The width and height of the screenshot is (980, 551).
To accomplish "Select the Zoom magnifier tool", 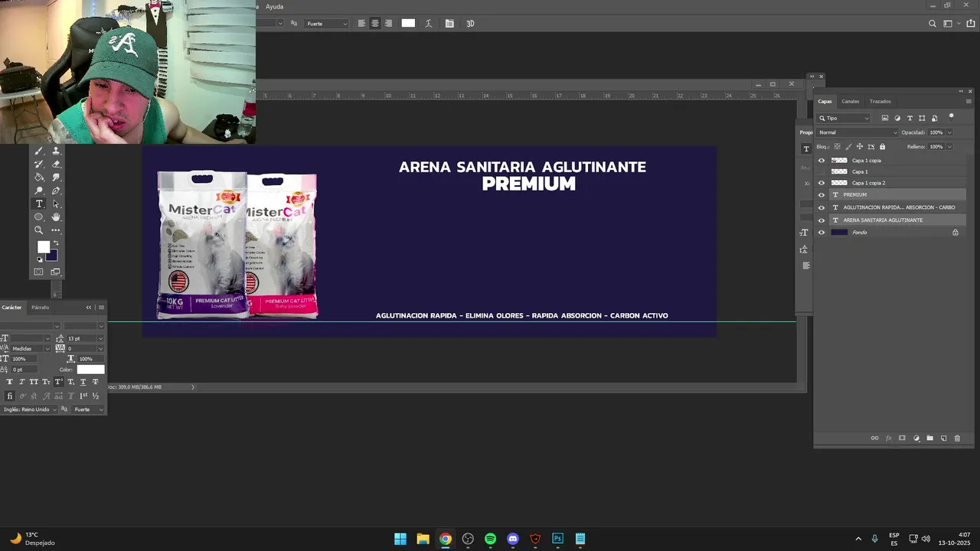I will pyautogui.click(x=39, y=230).
